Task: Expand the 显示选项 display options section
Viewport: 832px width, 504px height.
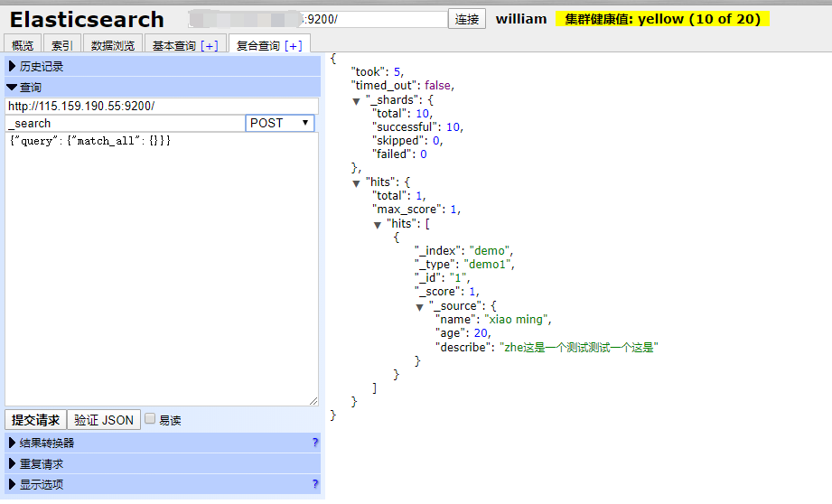Action: coord(163,484)
